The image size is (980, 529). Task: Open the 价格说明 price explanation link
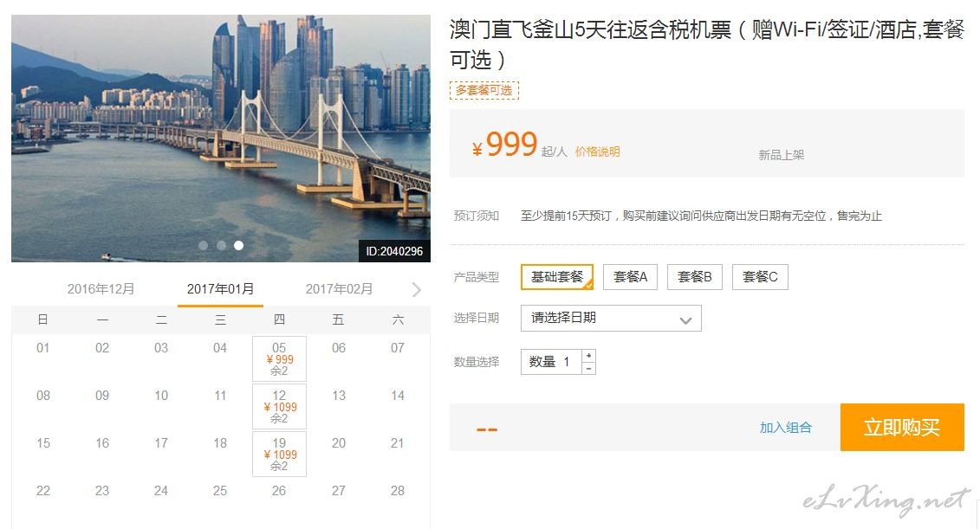click(598, 152)
